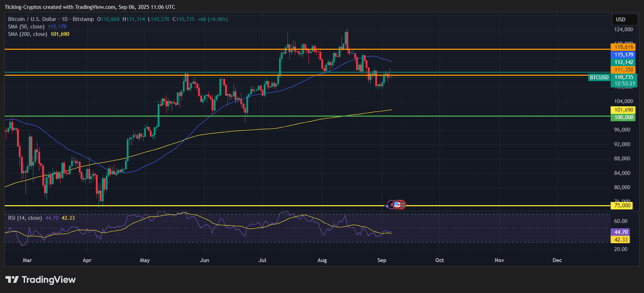Viewport: 644px width, 293px height.
Task: Click the 92,000 price axis tick
Action: (622, 144)
